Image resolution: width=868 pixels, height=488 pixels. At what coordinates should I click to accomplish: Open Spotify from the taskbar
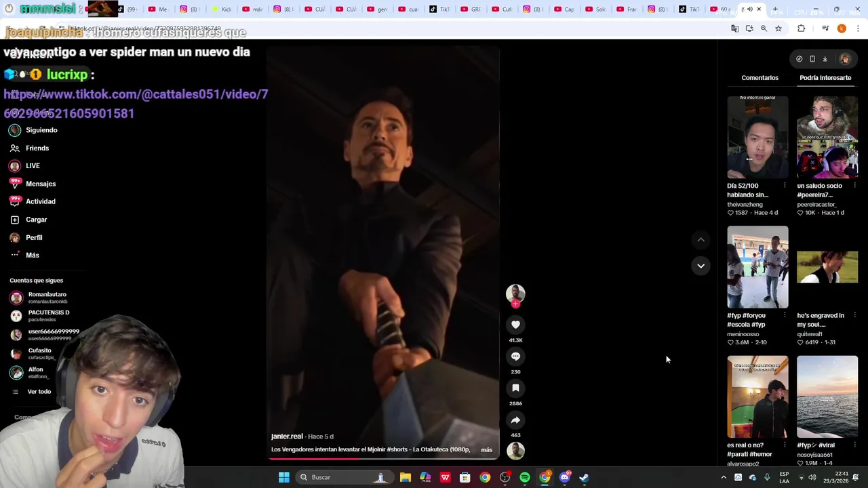coord(525,477)
